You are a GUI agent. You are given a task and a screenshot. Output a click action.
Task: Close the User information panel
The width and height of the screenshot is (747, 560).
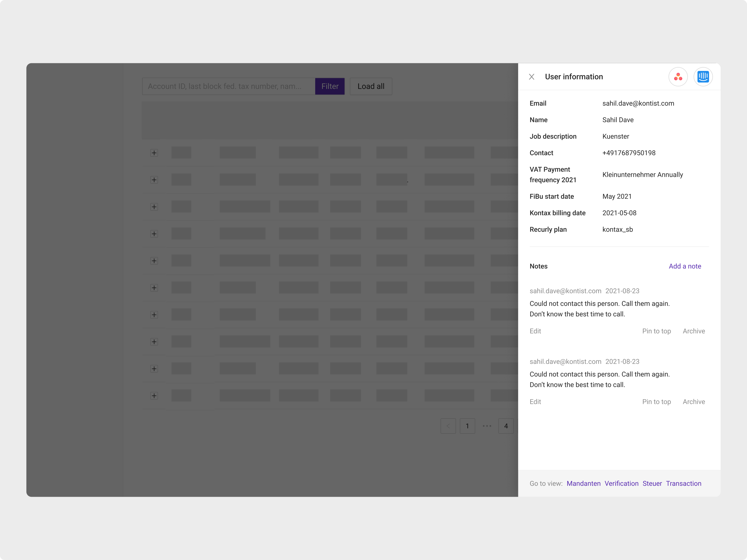(x=531, y=77)
